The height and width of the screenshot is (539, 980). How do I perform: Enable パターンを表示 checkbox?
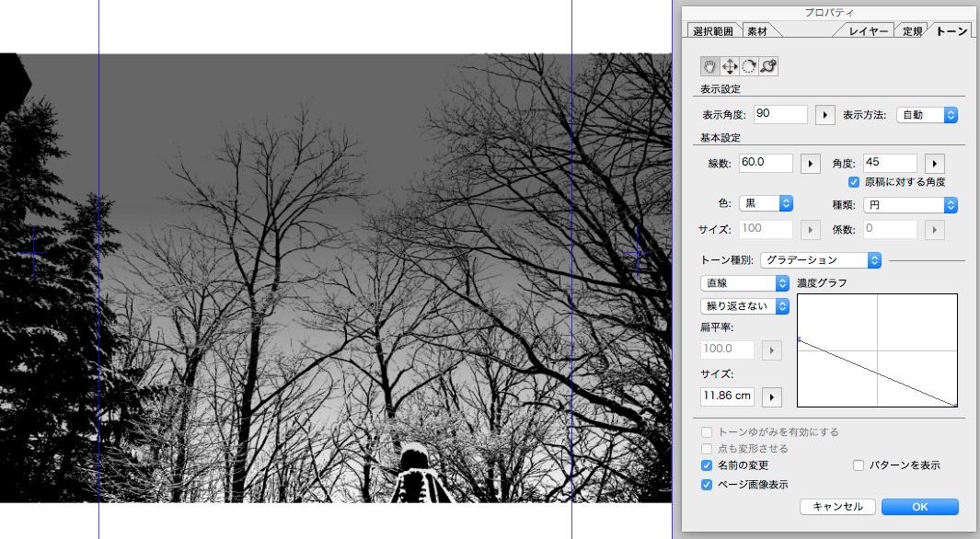coord(859,465)
